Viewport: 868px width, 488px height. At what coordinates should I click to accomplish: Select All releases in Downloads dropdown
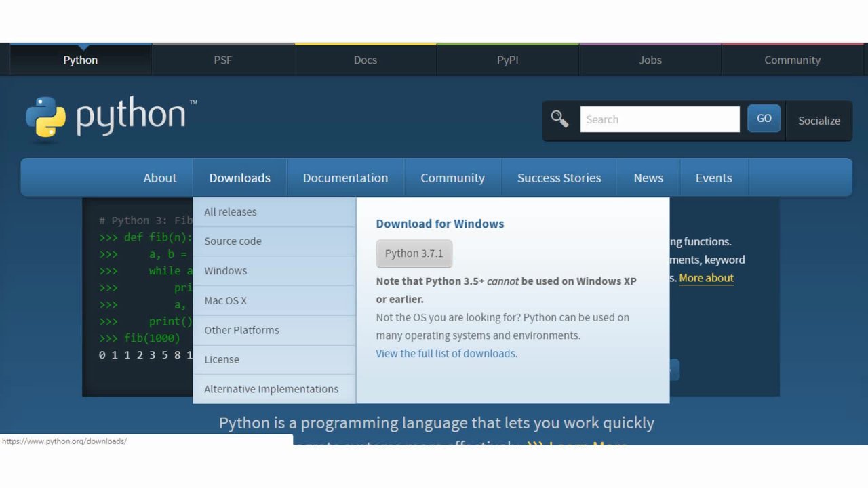click(275, 212)
